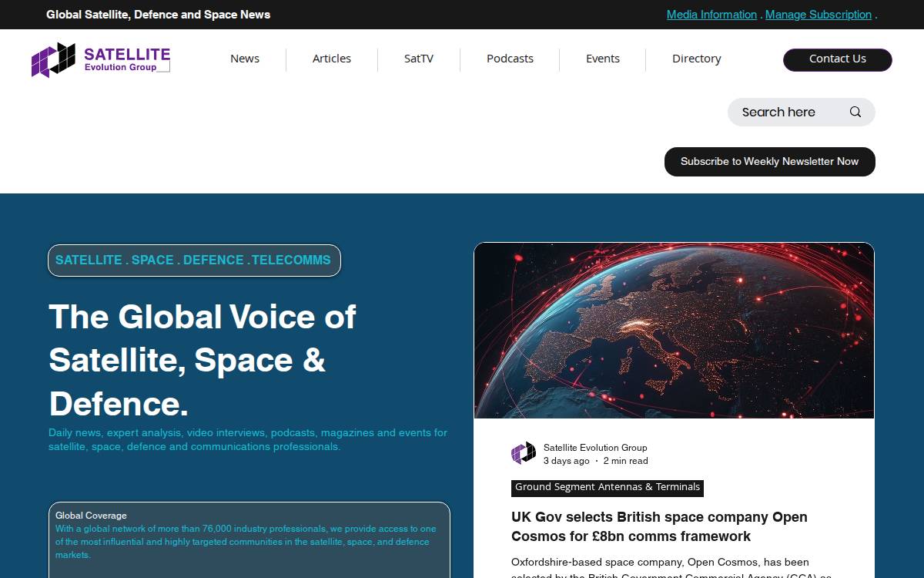Click the Contact Us button

pyautogui.click(x=838, y=59)
